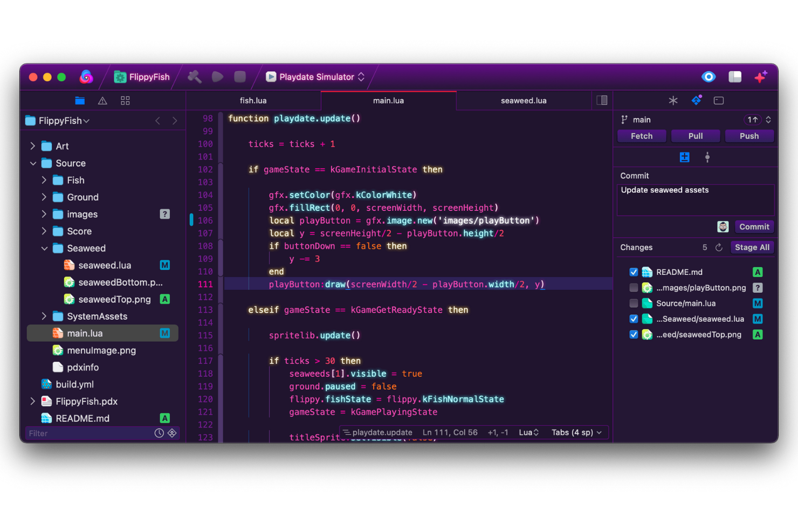The image size is (798, 532).
Task: Click the Stop icon in the toolbar
Action: (240, 77)
